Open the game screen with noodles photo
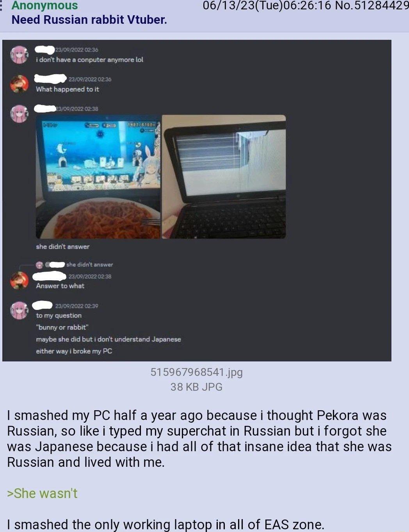Screen dimensions: 409x532 98,176
